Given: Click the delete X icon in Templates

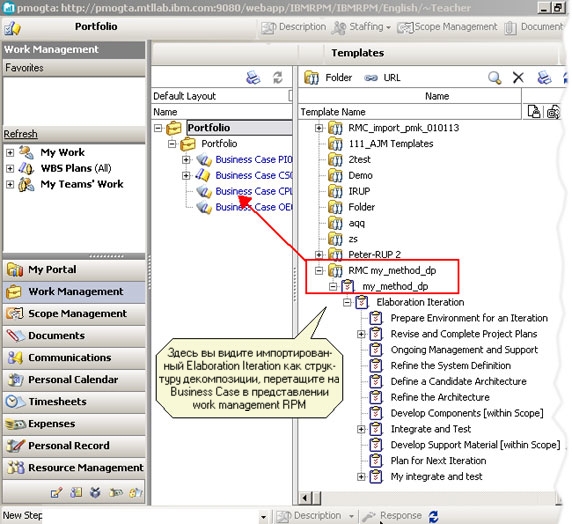Looking at the screenshot, I should (x=518, y=77).
